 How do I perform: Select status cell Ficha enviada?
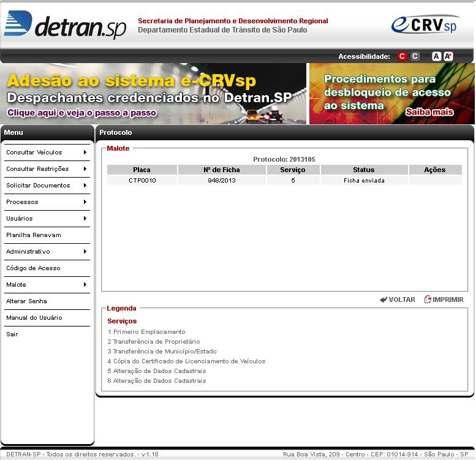[x=364, y=181]
